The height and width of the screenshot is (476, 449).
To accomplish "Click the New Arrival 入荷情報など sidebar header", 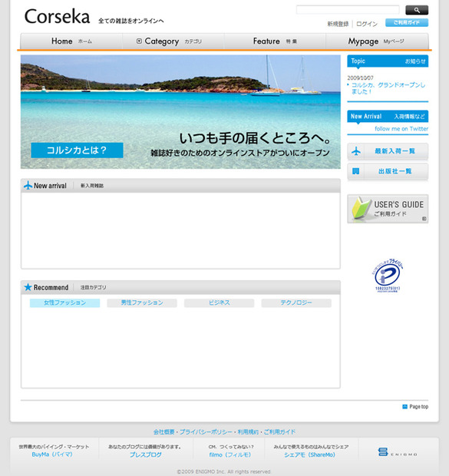I will pyautogui.click(x=388, y=116).
